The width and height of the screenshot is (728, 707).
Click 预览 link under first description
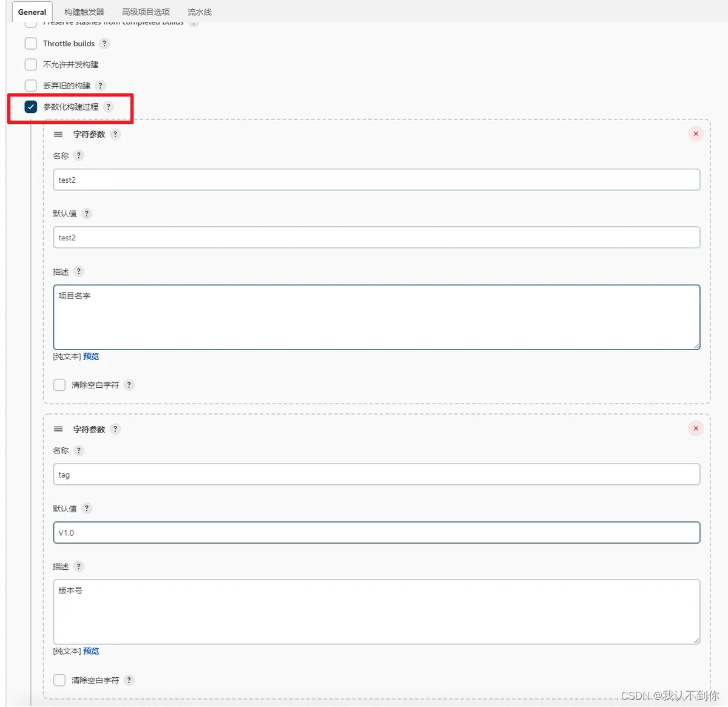[91, 356]
